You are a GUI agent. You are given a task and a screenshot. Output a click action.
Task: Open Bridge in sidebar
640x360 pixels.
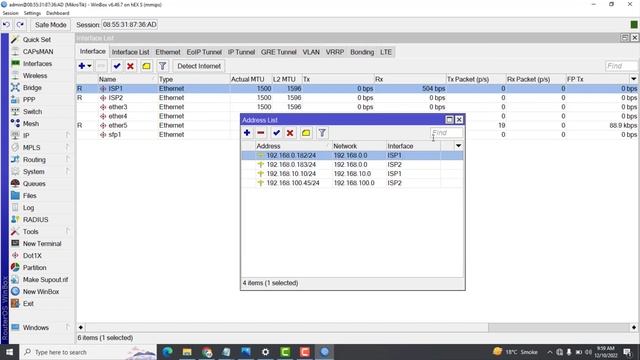(x=32, y=88)
